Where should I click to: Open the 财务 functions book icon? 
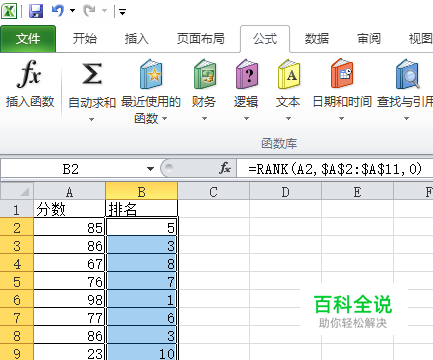click(204, 74)
